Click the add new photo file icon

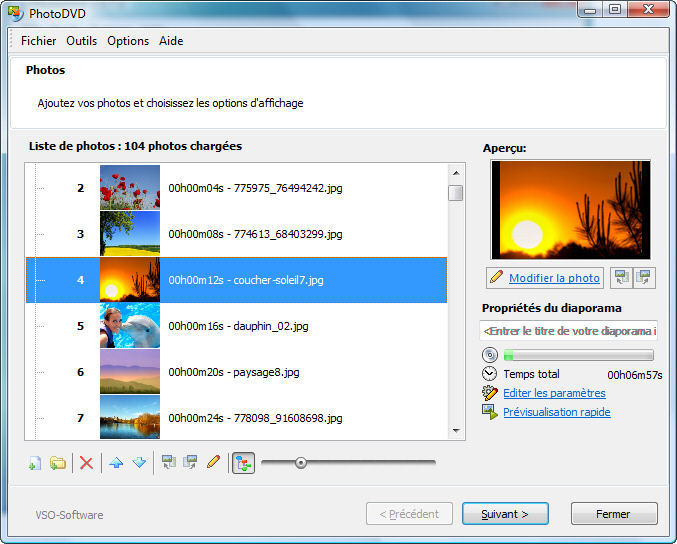click(x=35, y=463)
